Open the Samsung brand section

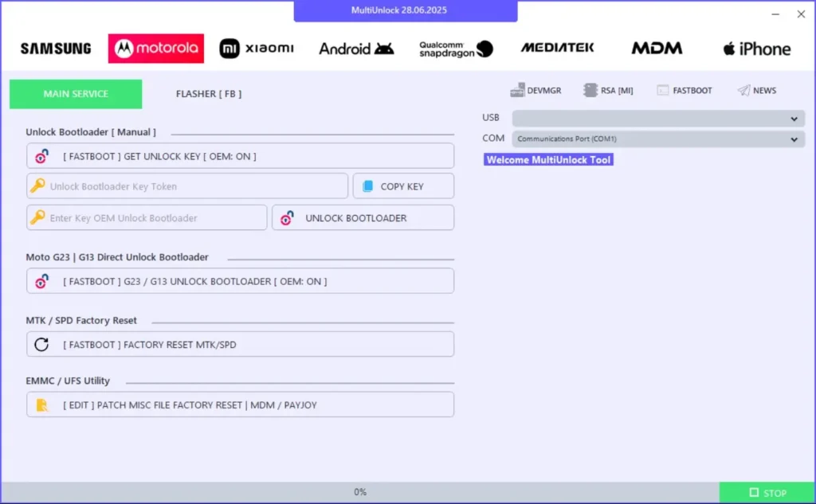[56, 49]
